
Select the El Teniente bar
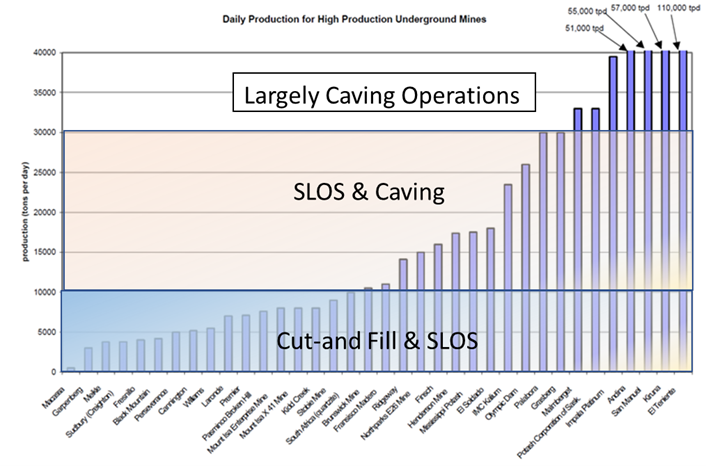(684, 210)
